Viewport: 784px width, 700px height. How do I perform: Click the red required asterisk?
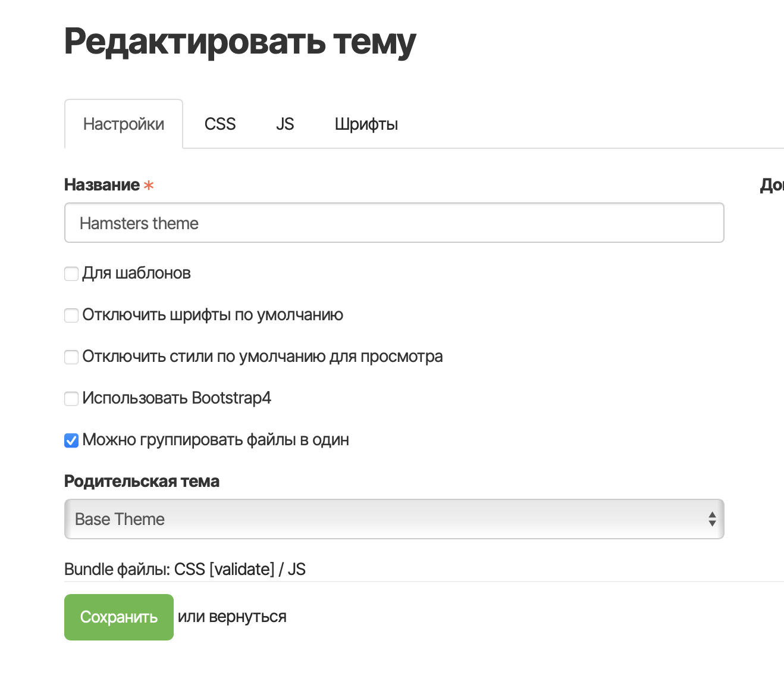[149, 186]
